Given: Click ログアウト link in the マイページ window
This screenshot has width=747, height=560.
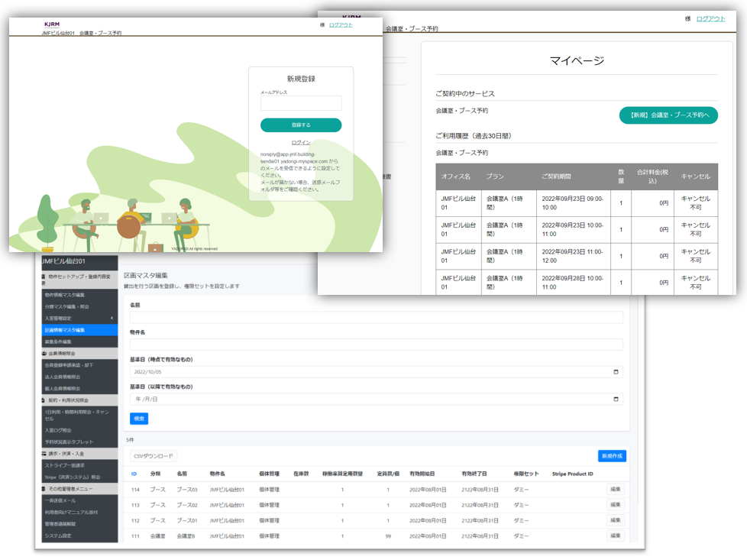Looking at the screenshot, I should tap(710, 18).
